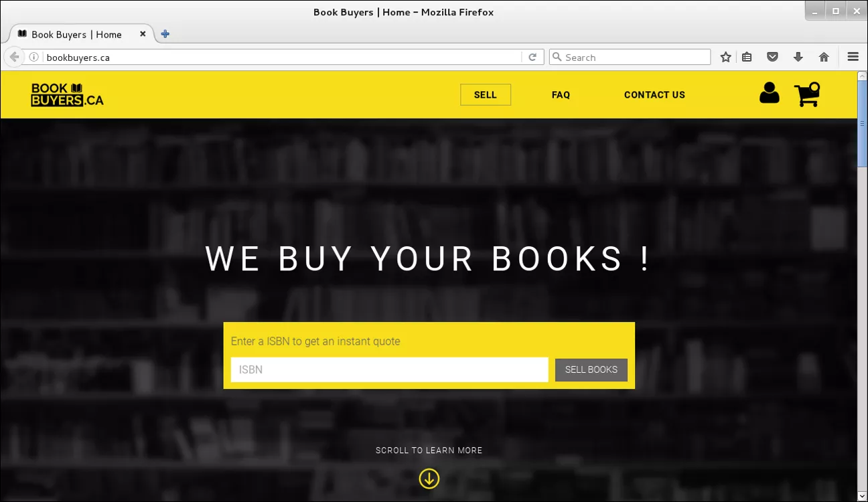Open the shopping cart icon
Image resolution: width=868 pixels, height=502 pixels.
point(807,94)
